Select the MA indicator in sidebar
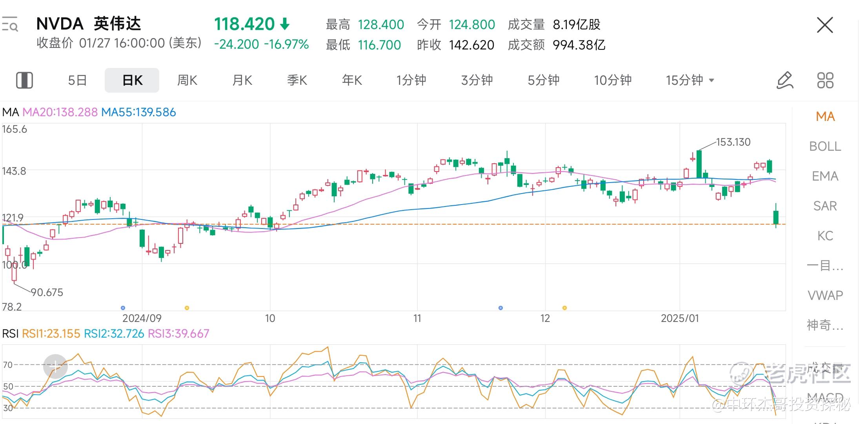This screenshot has width=868, height=424. click(825, 117)
